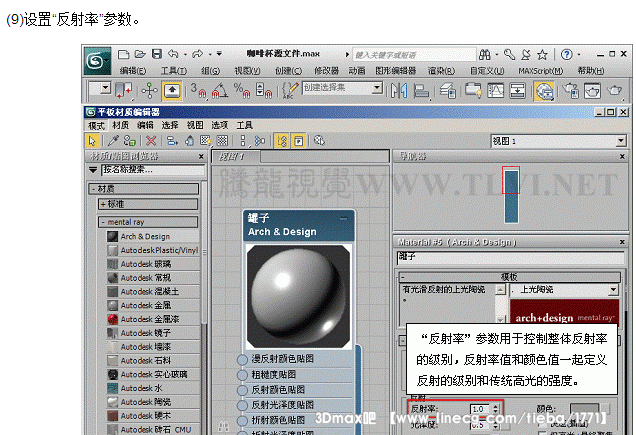
Task: Click the Align tool icon
Action: pyautogui.click(x=421, y=90)
